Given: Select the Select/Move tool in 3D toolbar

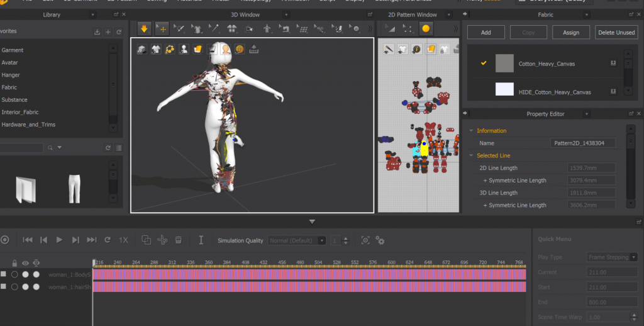Looking at the screenshot, I should coord(162,28).
